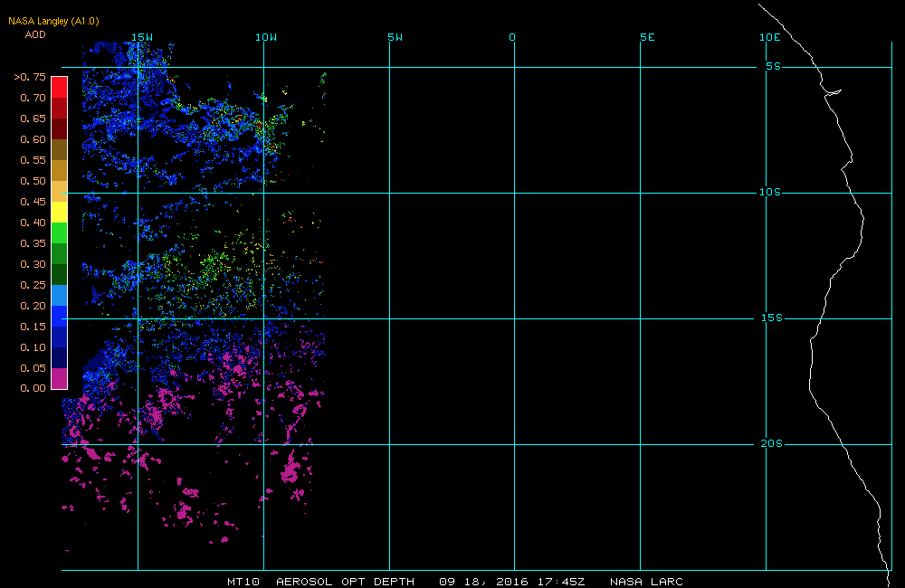905x588 pixels.
Task: Select the light blue 0.20 swatch
Action: point(60,296)
